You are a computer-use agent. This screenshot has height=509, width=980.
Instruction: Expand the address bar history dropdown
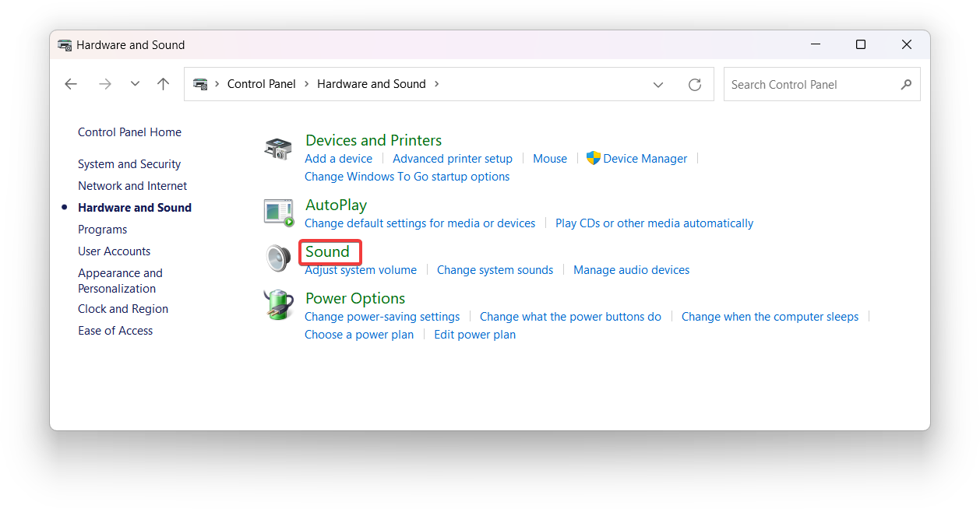click(658, 84)
